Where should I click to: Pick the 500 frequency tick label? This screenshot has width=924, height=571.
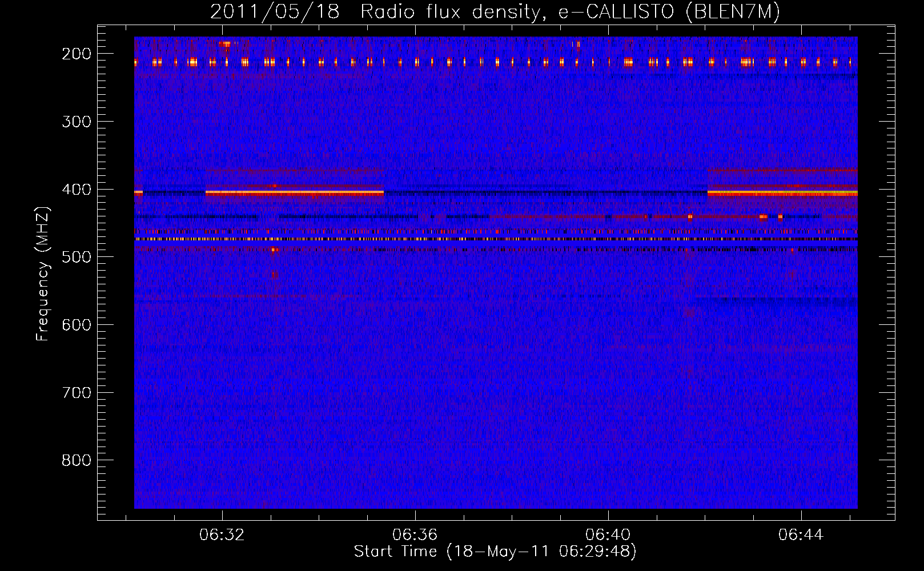pos(77,257)
